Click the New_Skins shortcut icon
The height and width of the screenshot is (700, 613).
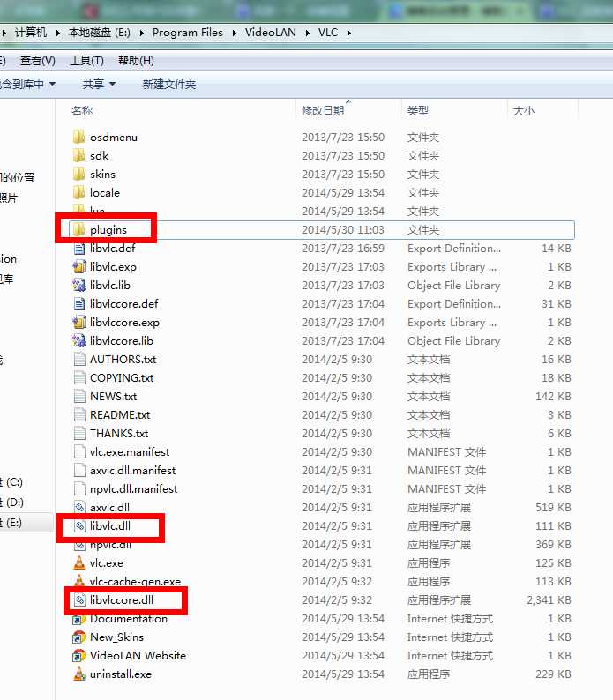pos(79,637)
